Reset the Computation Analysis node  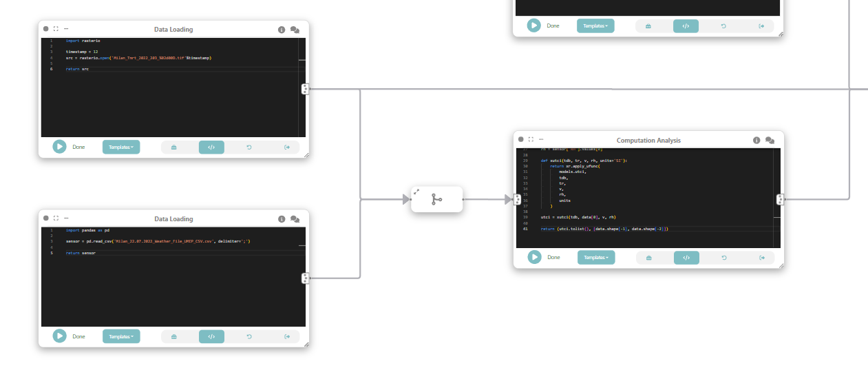click(724, 258)
